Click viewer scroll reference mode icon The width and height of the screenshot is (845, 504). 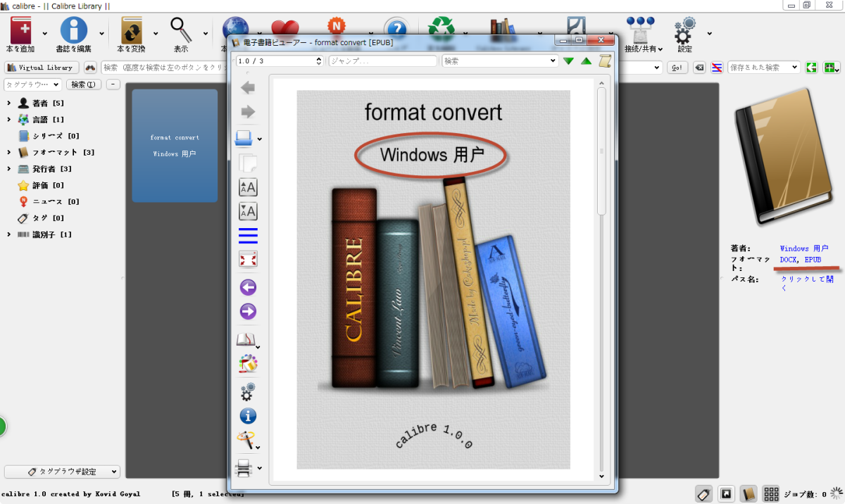pos(604,61)
